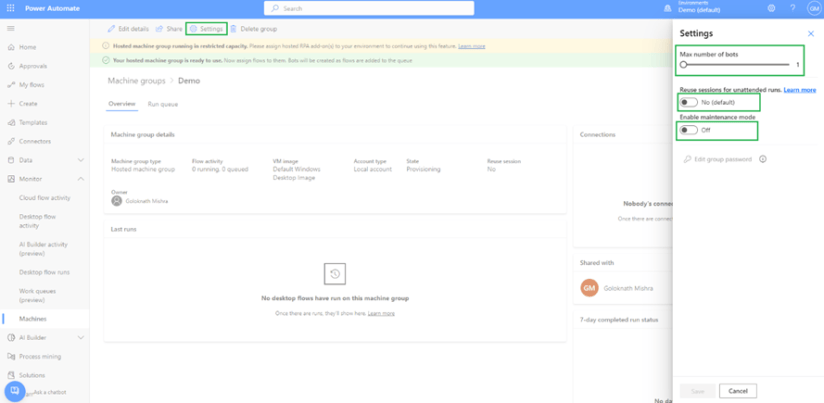The width and height of the screenshot is (824, 403).
Task: Click the Max number of bots slider
Action: tap(736, 65)
